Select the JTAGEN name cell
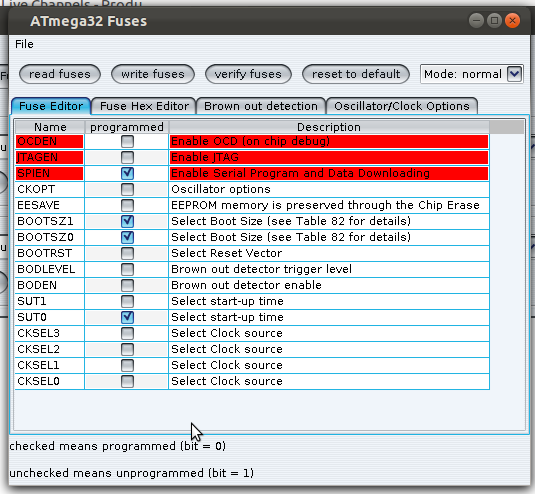The height and width of the screenshot is (494, 535). click(x=49, y=157)
